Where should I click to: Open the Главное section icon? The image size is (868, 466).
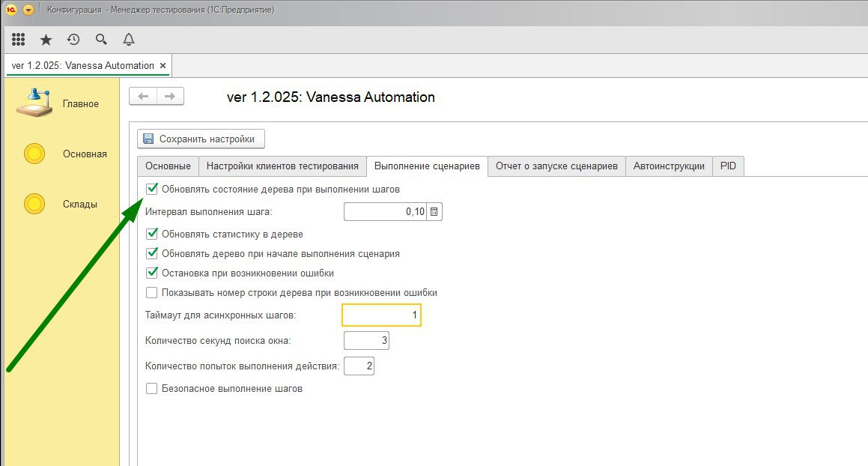tap(34, 103)
